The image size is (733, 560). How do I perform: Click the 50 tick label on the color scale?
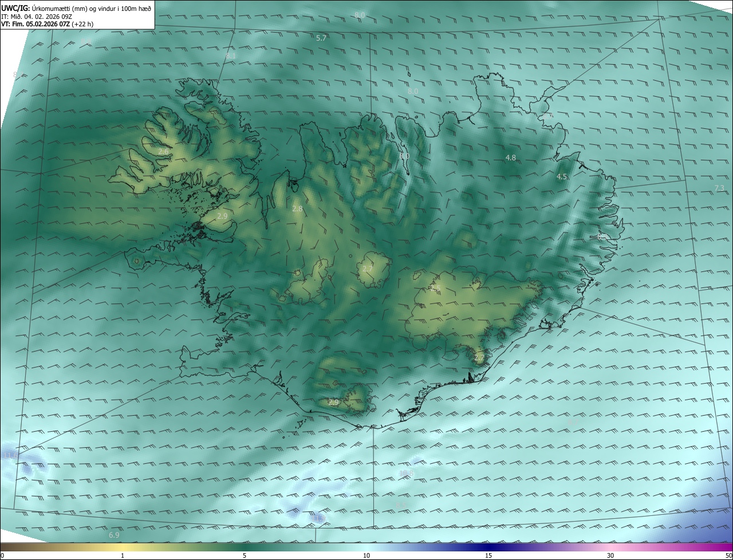tap(728, 555)
